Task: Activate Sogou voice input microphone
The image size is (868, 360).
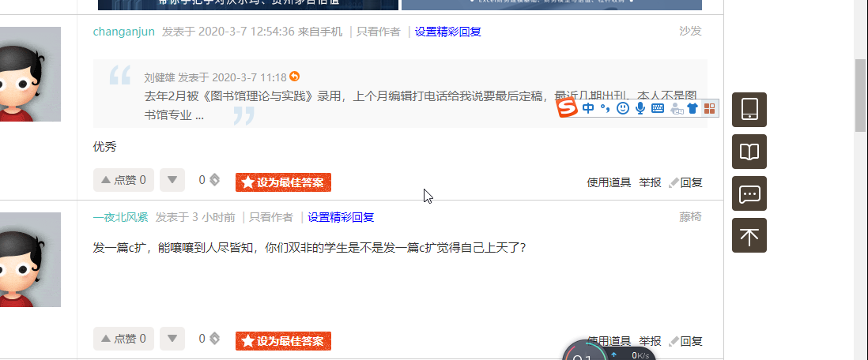Action: 640,108
